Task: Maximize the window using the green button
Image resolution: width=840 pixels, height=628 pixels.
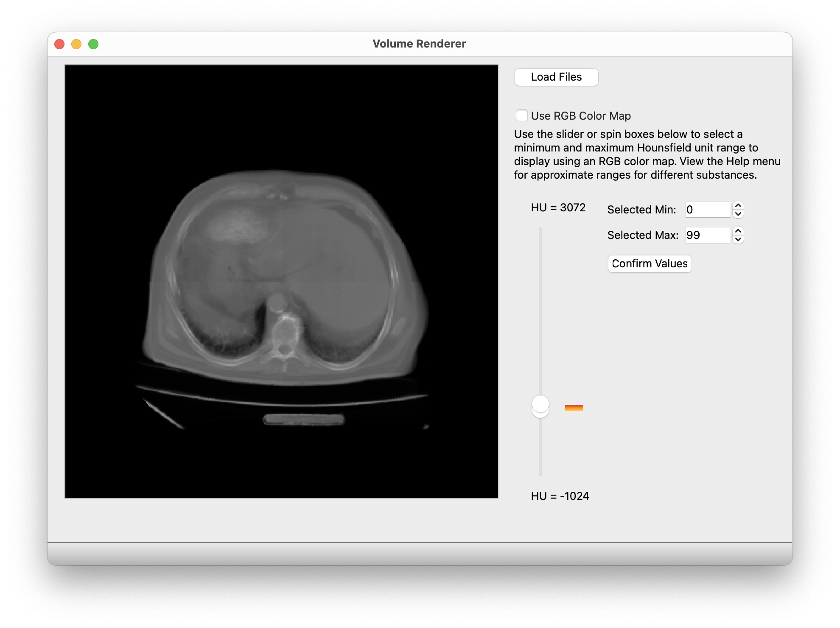Action: tap(93, 44)
